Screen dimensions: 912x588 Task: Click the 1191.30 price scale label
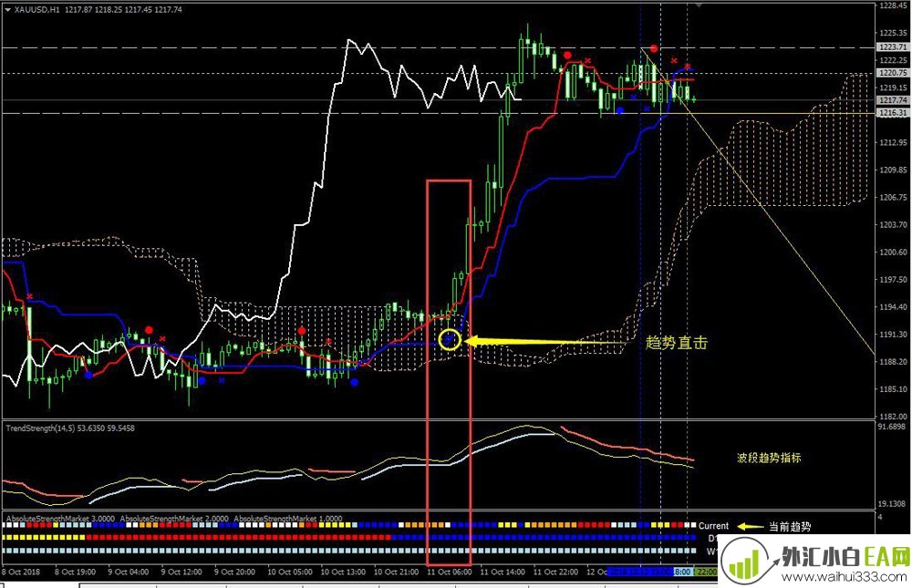tap(894, 334)
